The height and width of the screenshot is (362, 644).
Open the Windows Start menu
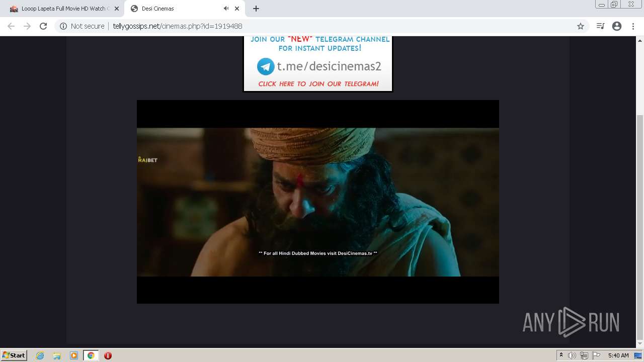[x=14, y=355]
